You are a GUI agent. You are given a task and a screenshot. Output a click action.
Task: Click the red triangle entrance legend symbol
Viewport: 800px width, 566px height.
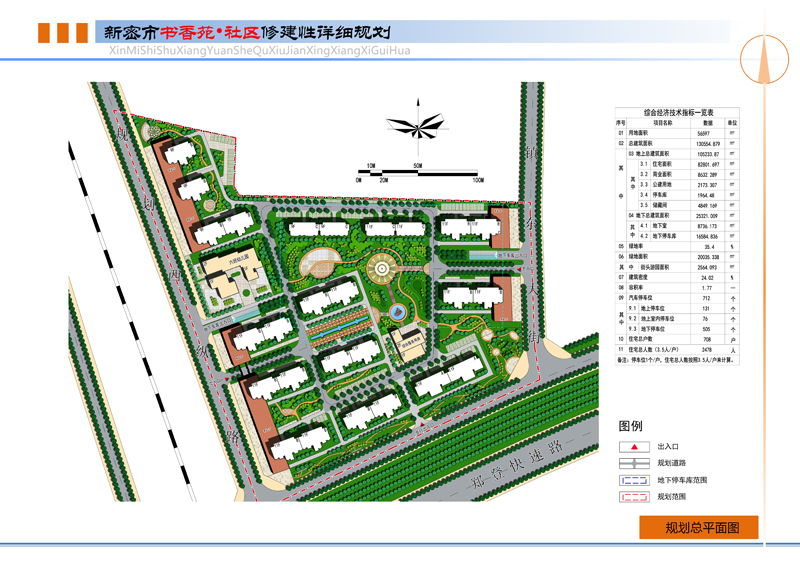click(x=633, y=447)
